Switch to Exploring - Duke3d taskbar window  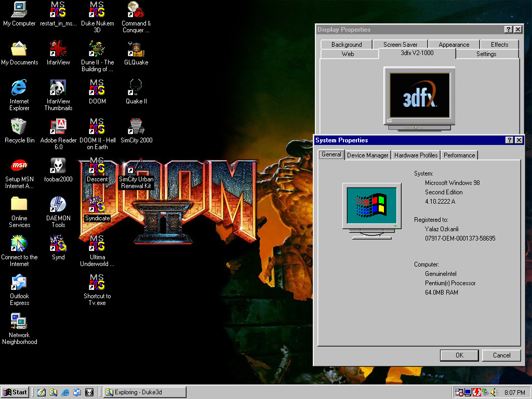[x=144, y=392]
